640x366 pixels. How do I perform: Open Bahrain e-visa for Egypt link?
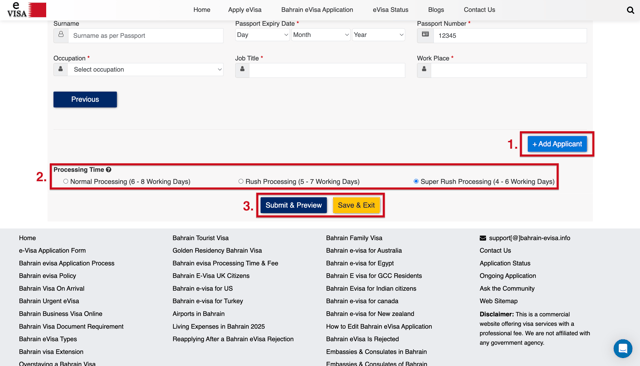360,263
